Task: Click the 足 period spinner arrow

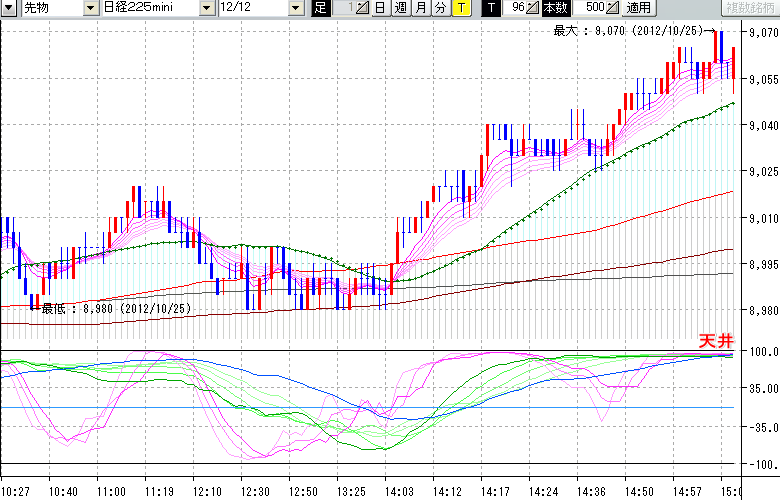Action: [x=362, y=8]
